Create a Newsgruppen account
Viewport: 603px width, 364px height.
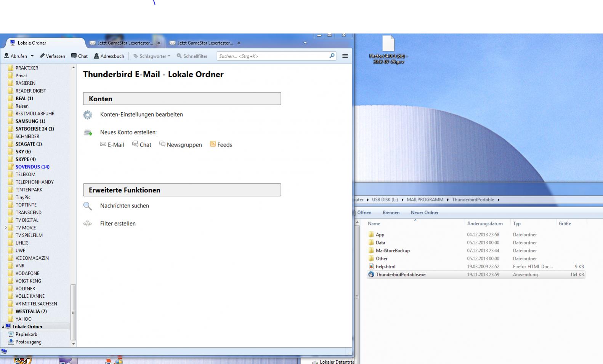[180, 145]
